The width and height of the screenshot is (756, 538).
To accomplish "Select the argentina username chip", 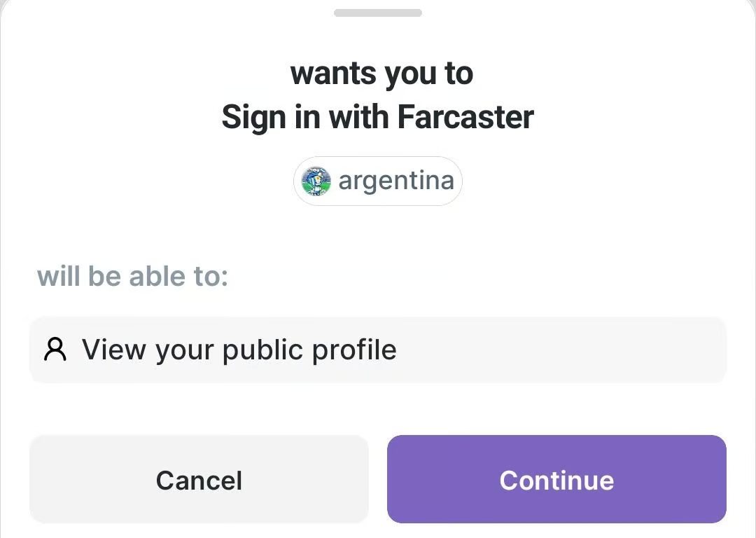I will [377, 181].
